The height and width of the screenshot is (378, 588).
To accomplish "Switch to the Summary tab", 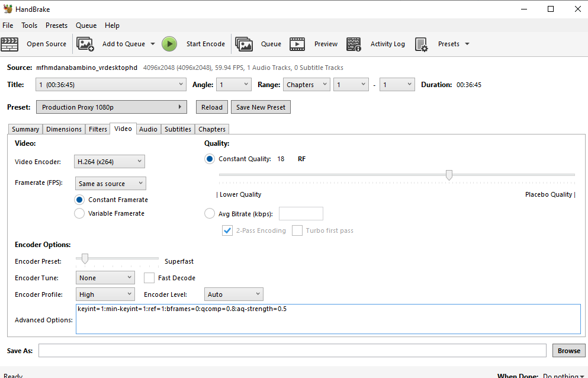I will coord(25,129).
